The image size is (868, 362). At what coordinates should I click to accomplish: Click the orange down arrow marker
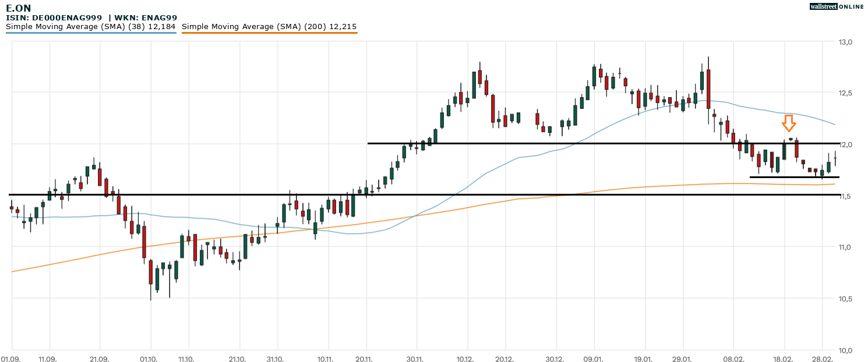tap(789, 123)
